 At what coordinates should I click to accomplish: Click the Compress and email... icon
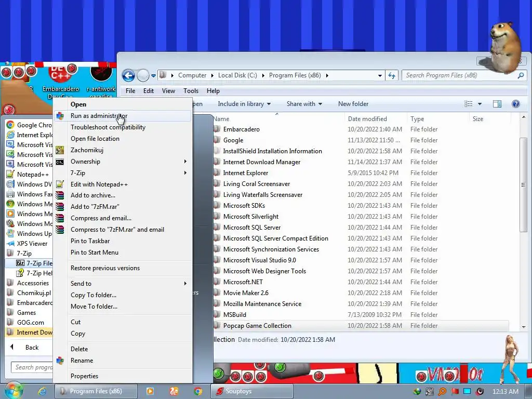point(60,218)
